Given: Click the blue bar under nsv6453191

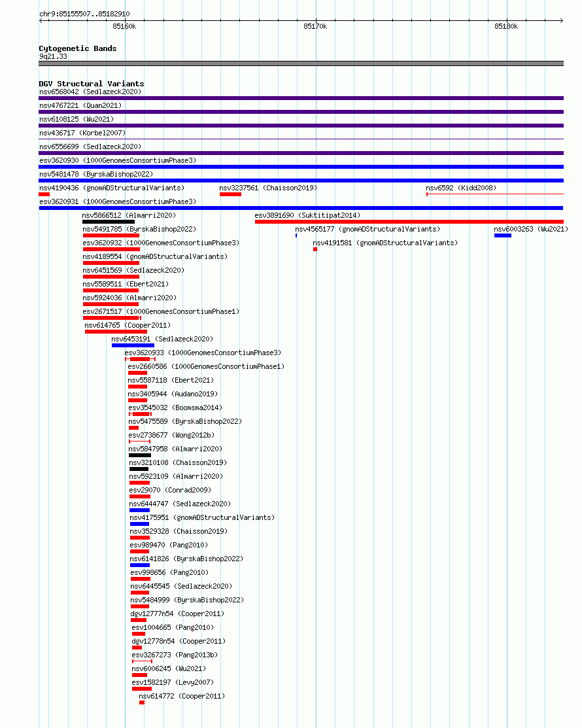Looking at the screenshot, I should pyautogui.click(x=133, y=345).
